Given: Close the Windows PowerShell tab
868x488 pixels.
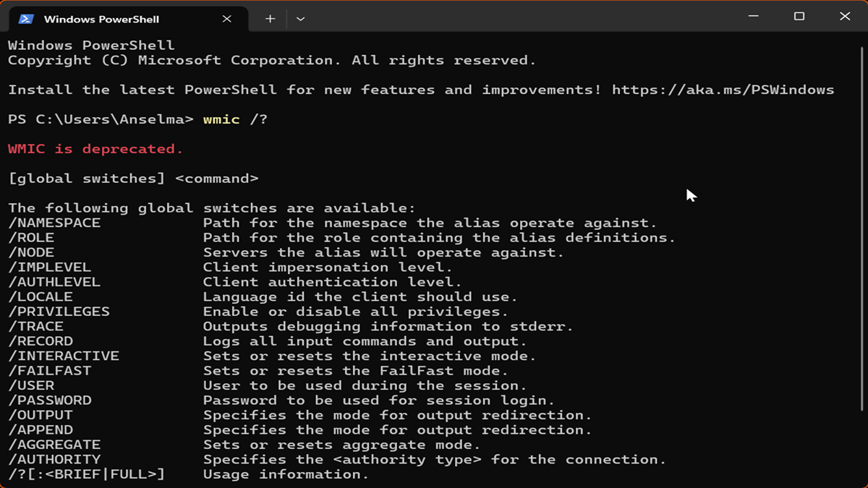Looking at the screenshot, I should point(227,19).
